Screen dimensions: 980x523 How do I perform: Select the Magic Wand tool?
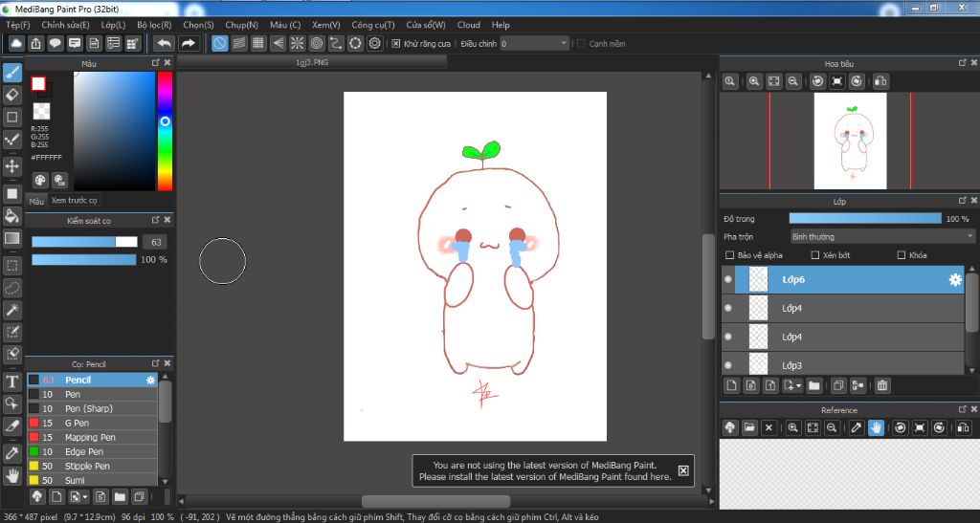click(11, 310)
